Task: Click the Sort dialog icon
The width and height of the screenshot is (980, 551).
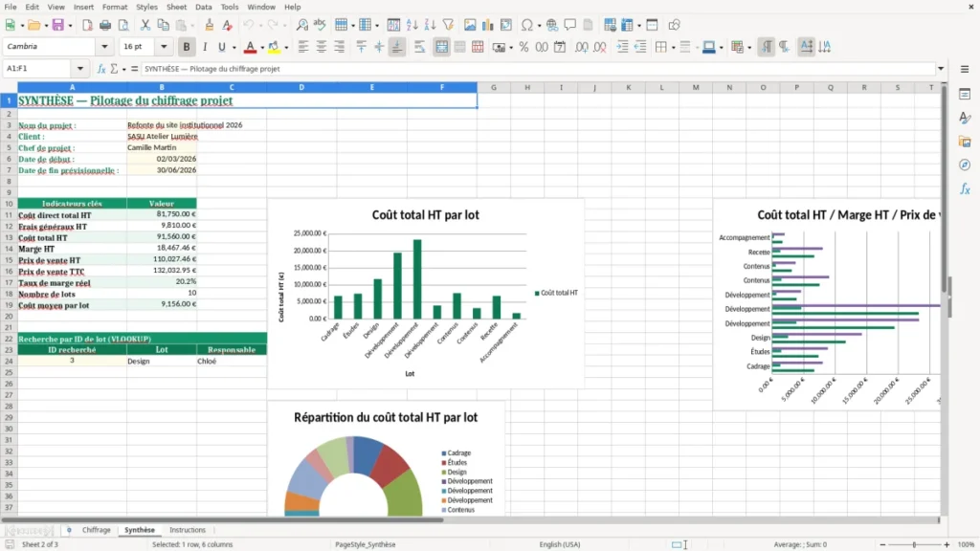Action: (393, 25)
